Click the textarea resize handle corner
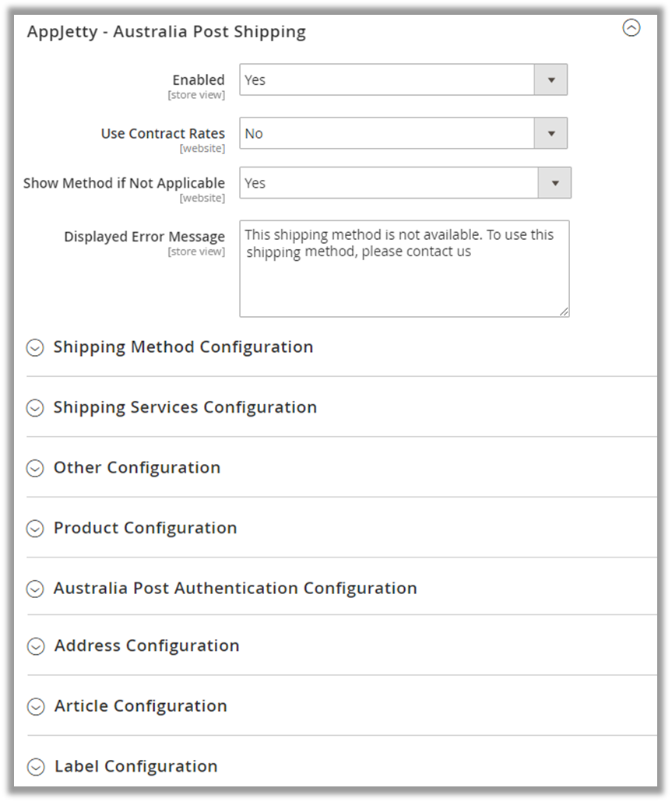Image resolution: width=672 pixels, height=802 pixels. tap(564, 311)
